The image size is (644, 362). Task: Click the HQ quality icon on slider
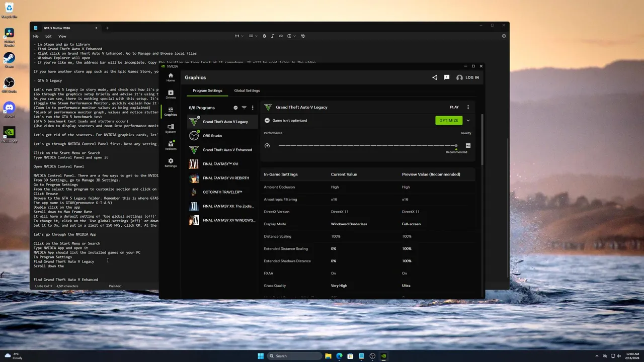(468, 146)
